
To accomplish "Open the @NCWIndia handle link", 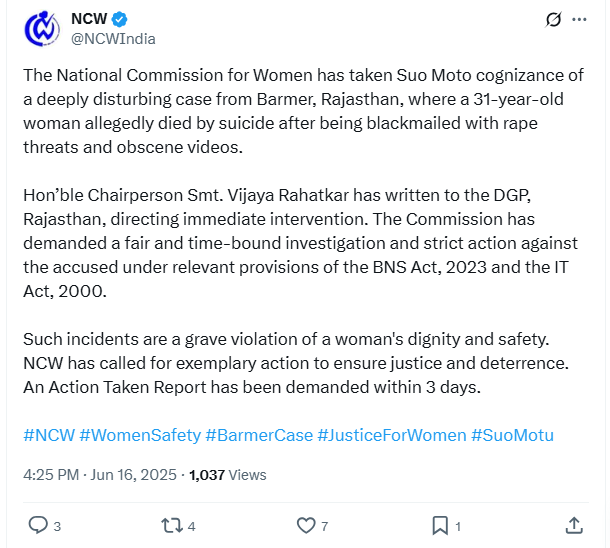I will (x=113, y=39).
